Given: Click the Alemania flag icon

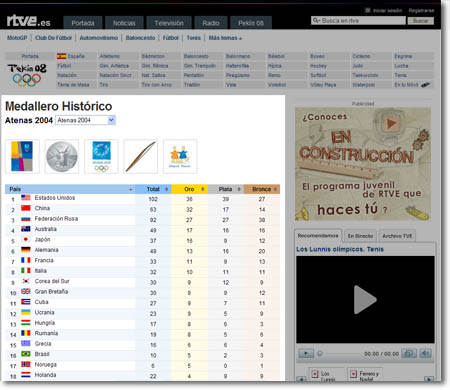Looking at the screenshot, I should 26,250.
